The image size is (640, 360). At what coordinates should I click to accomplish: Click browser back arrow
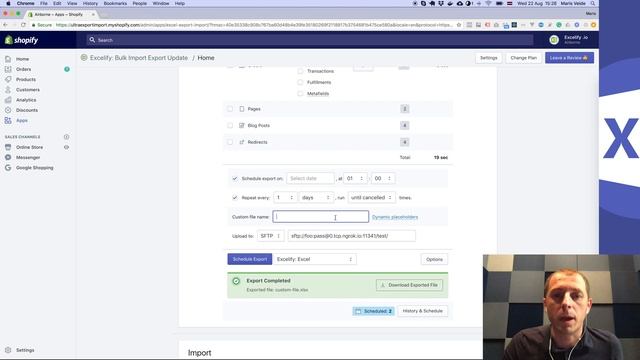5,25
